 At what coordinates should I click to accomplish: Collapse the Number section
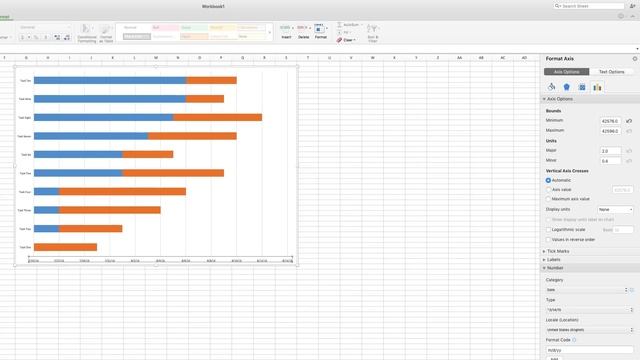coord(544,268)
